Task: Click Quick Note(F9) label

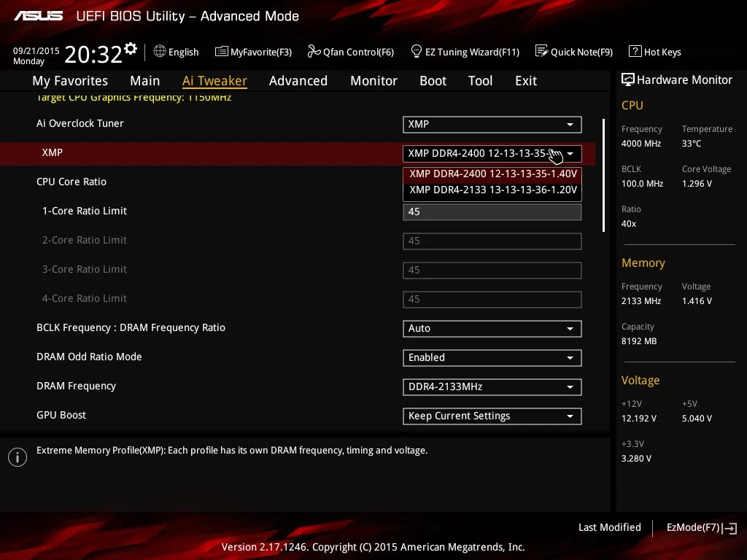Action: point(581,52)
